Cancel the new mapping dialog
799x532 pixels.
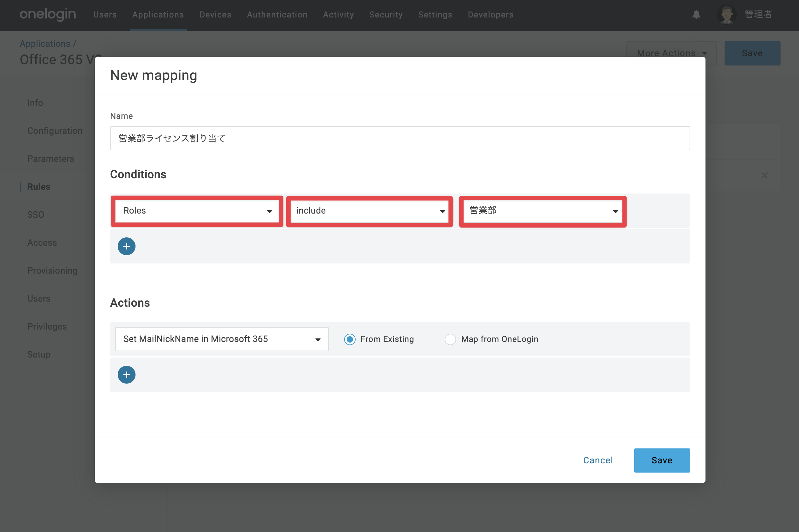click(598, 460)
